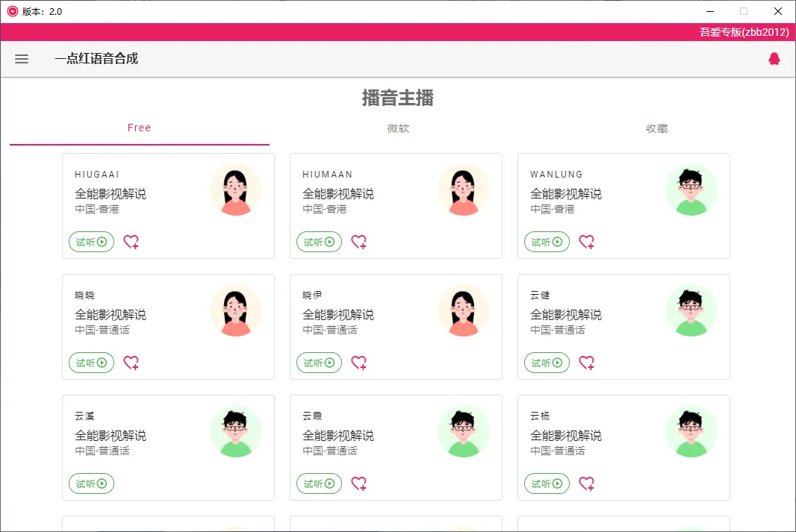The height and width of the screenshot is (532, 796).
Task: Click the heart icon on the HIUGAAI card
Action: point(131,242)
